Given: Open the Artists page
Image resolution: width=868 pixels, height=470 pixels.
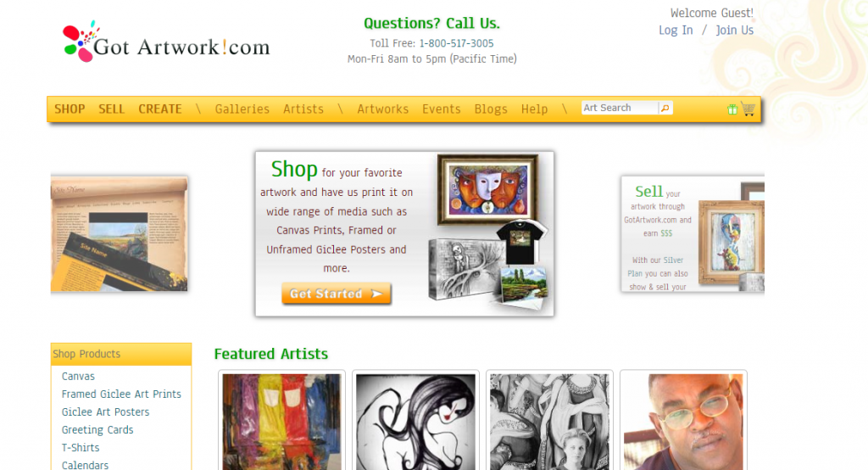Looking at the screenshot, I should (303, 109).
